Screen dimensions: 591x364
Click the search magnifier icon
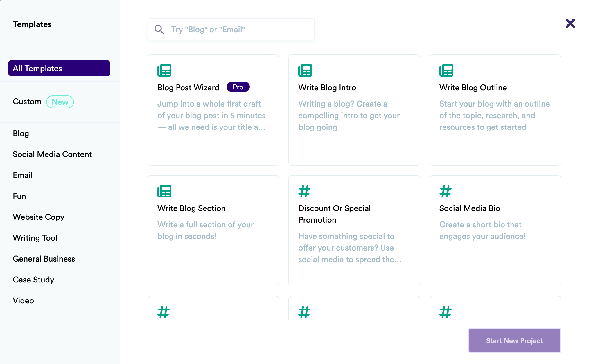(159, 29)
